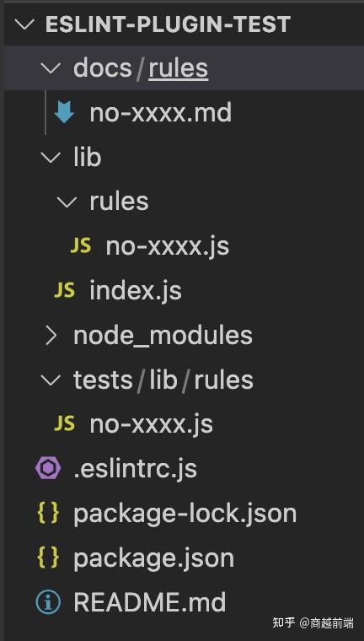Open README.md file

[x=149, y=602]
